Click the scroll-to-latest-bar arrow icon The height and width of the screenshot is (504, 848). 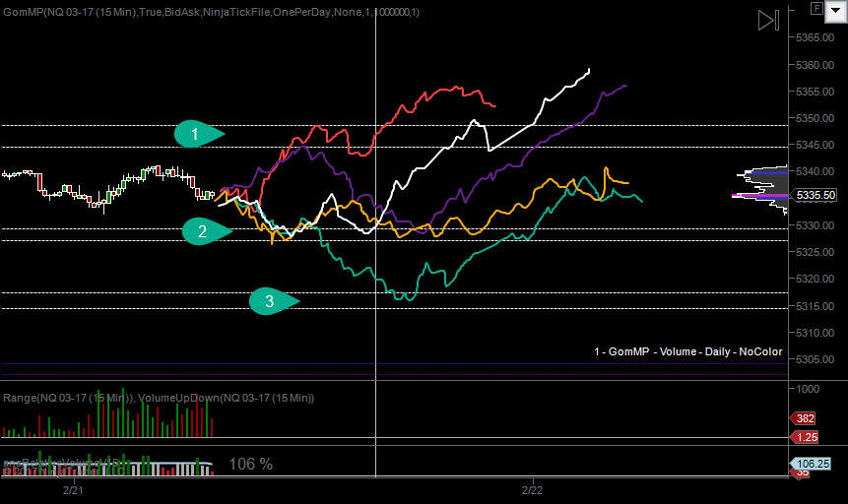pyautogui.click(x=768, y=20)
